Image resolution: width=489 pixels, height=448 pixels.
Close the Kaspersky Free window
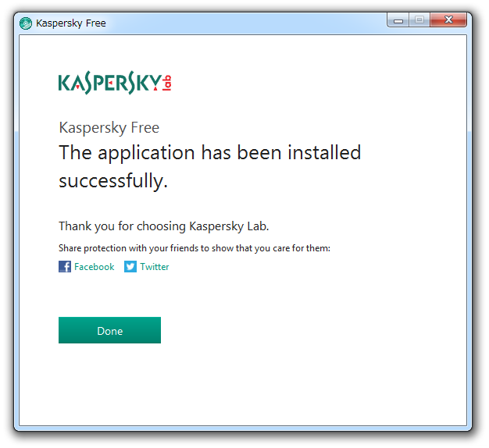coord(448,20)
